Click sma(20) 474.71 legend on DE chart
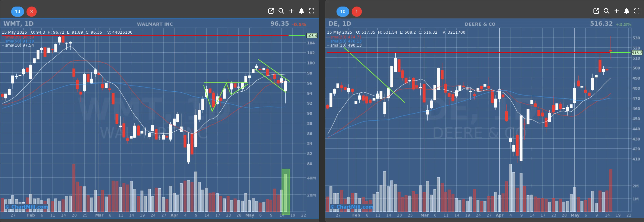 [x=344, y=37]
